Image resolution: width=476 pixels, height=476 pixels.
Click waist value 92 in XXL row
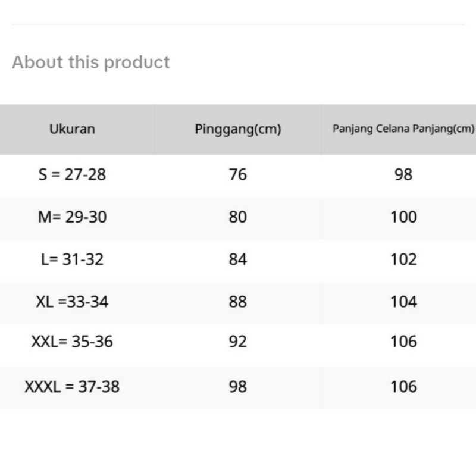[237, 342]
